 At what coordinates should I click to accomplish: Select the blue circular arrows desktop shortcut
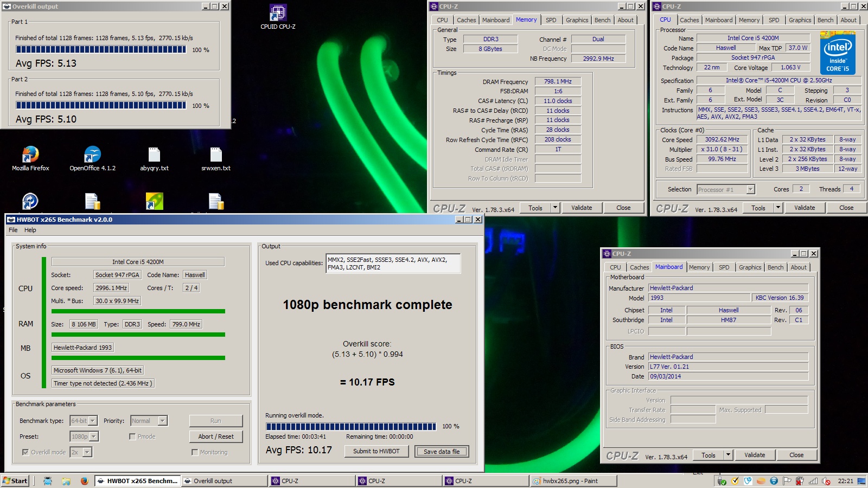(30, 201)
